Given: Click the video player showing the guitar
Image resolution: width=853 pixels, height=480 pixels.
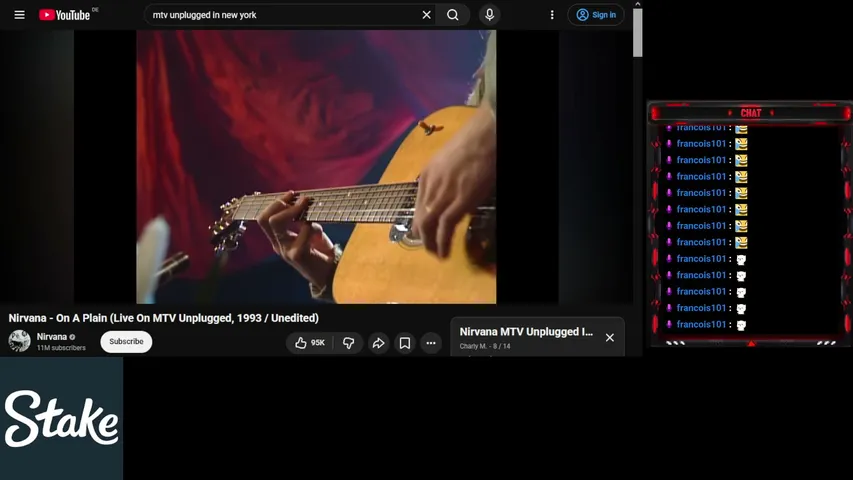Looking at the screenshot, I should pos(316,167).
